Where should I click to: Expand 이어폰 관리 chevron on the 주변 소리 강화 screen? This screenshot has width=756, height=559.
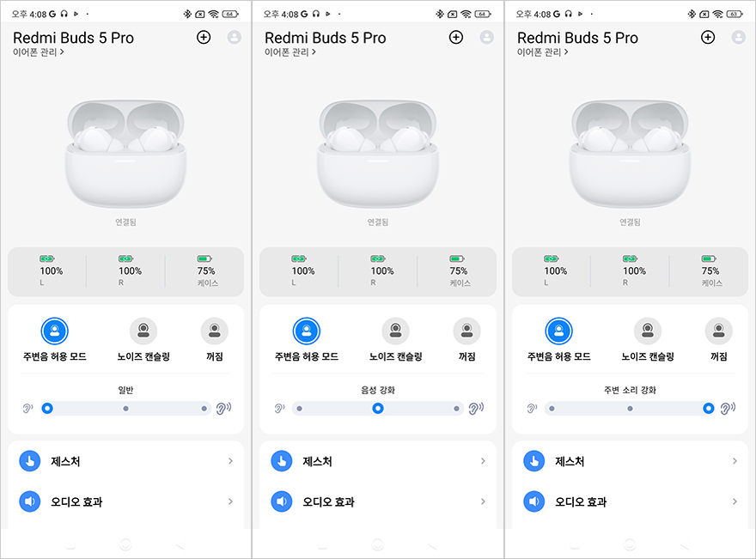566,52
